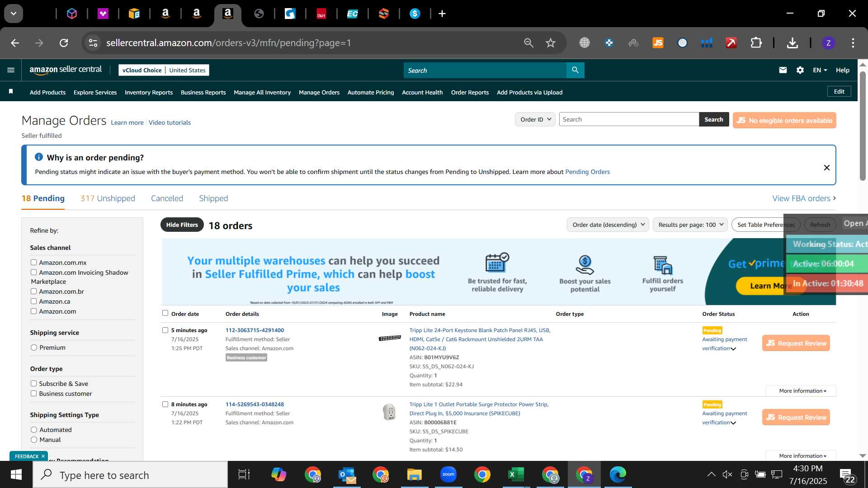Click the black Search button for orders
The image size is (868, 488).
[x=713, y=119]
